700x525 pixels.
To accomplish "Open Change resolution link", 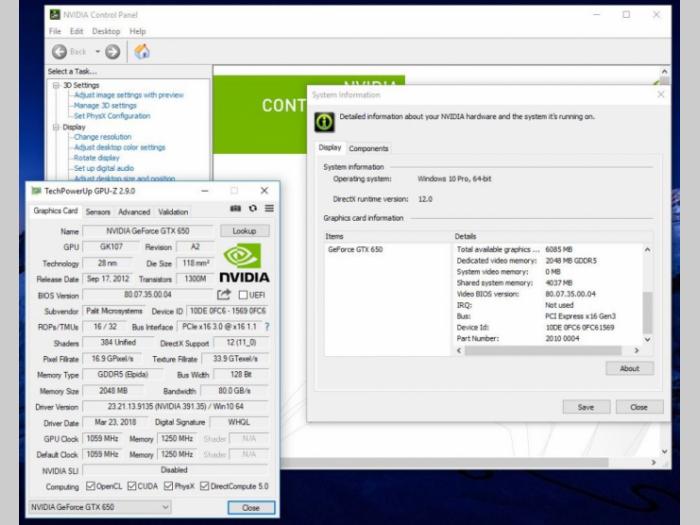I will click(x=103, y=137).
